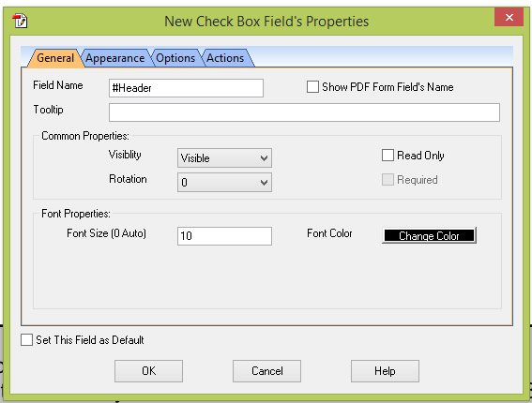Close the Check Box Field's Properties dialog

click(x=509, y=17)
